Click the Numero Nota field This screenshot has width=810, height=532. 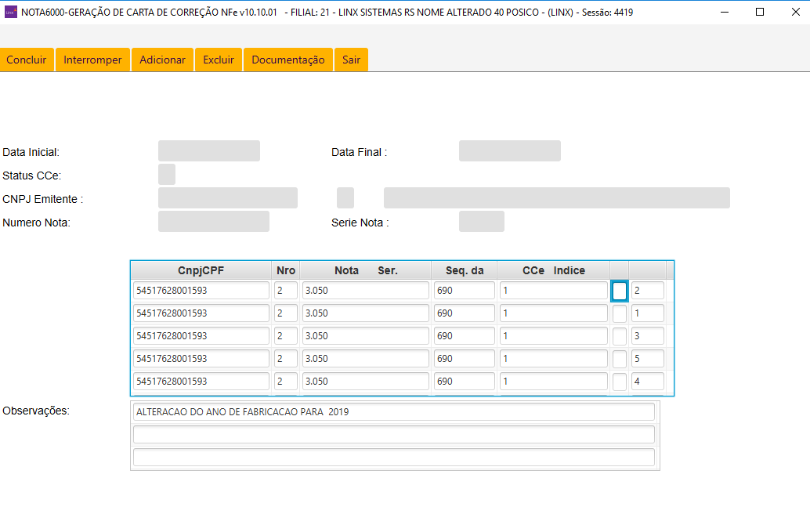pyautogui.click(x=214, y=222)
